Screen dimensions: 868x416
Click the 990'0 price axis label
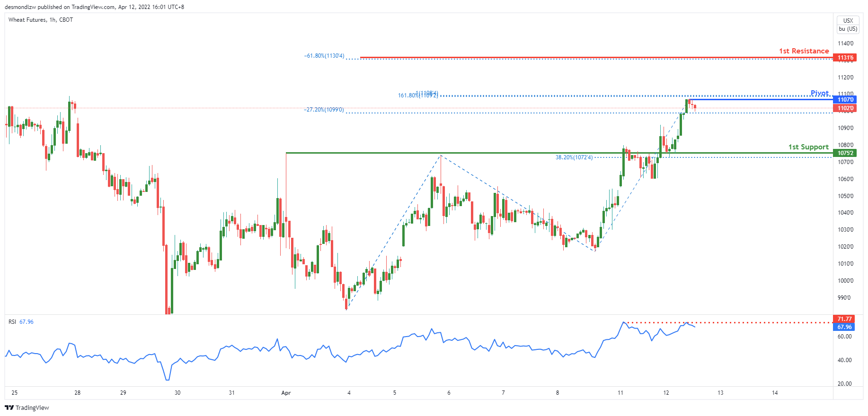coord(845,298)
